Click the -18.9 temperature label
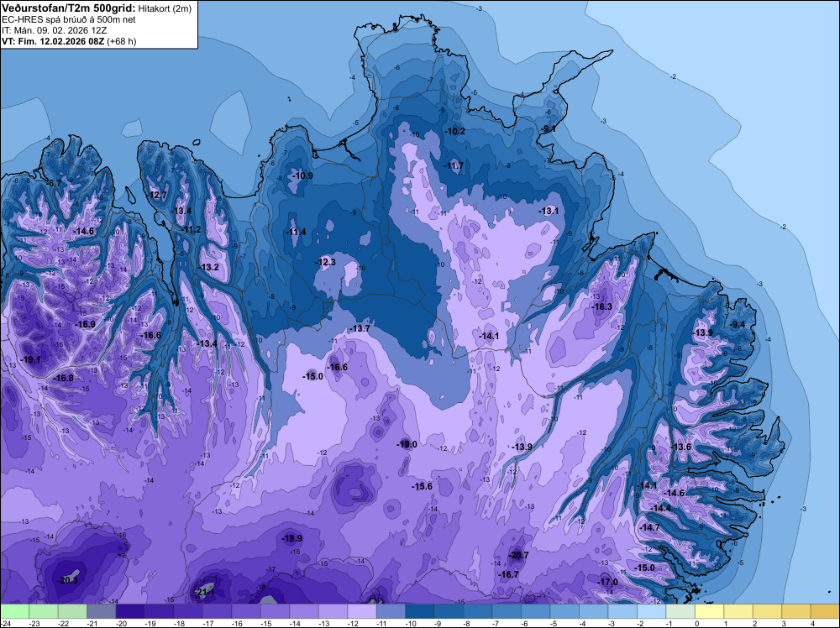This screenshot has width=840, height=628. 292,539
